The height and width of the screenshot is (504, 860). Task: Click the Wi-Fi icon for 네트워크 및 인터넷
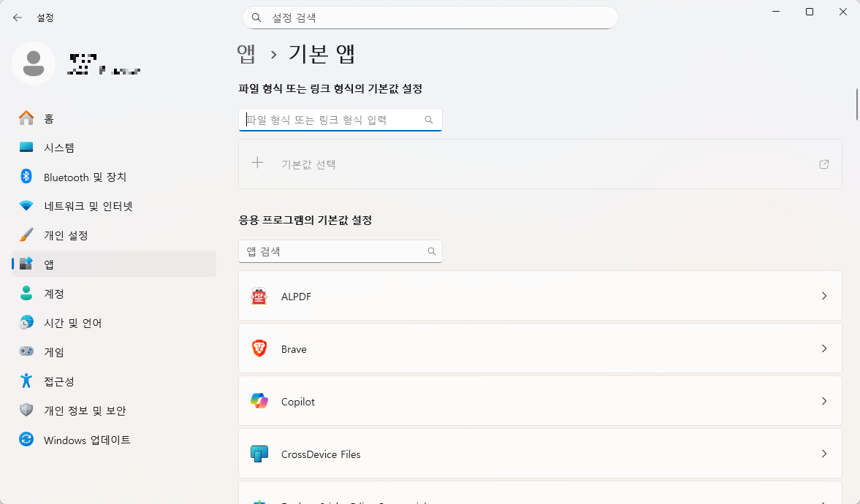[26, 206]
